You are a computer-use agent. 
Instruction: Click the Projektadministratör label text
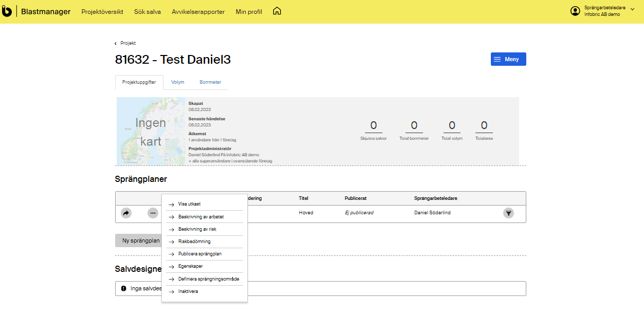(x=210, y=149)
